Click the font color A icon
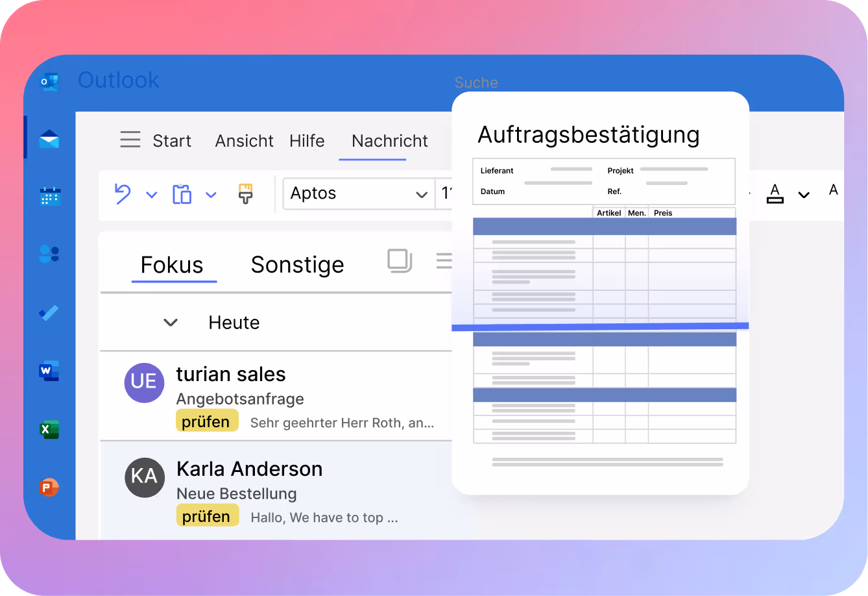This screenshot has height=596, width=868. click(x=775, y=193)
